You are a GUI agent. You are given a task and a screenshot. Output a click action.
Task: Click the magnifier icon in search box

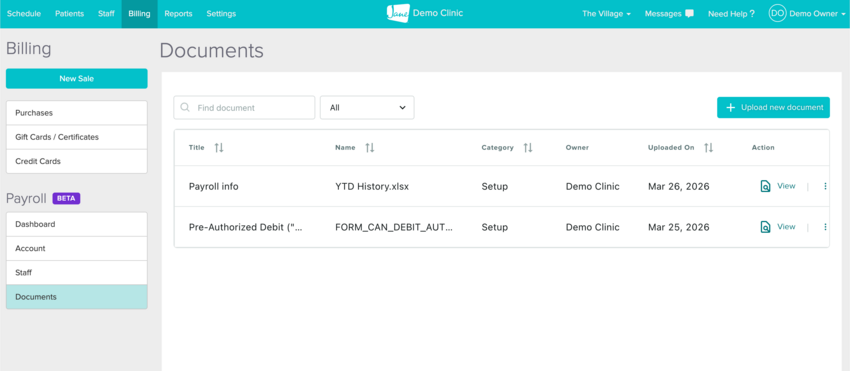[185, 107]
